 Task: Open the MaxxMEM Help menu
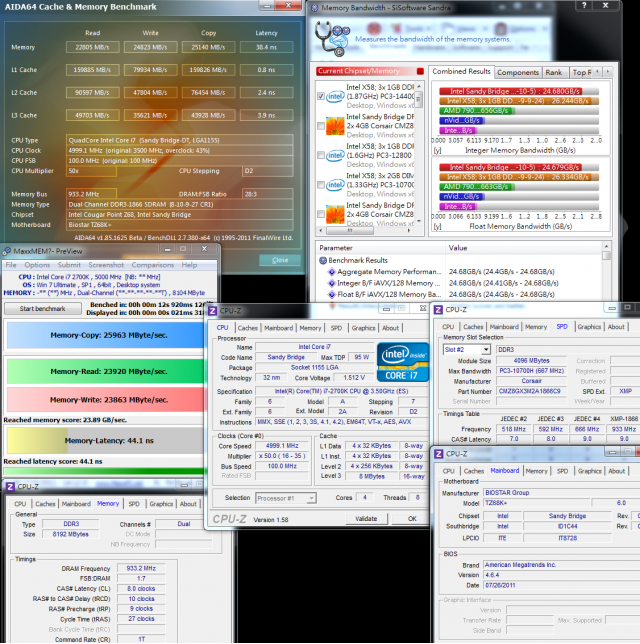click(189, 265)
